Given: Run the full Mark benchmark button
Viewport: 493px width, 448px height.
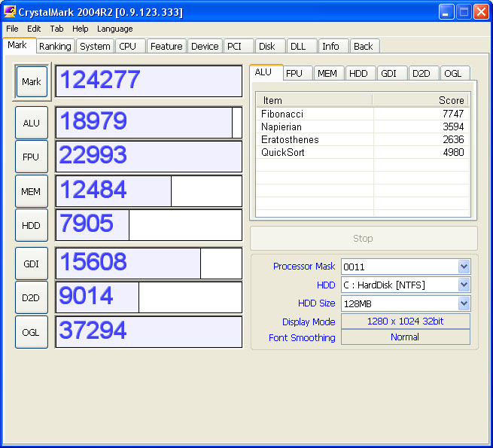Looking at the screenshot, I should tap(32, 81).
